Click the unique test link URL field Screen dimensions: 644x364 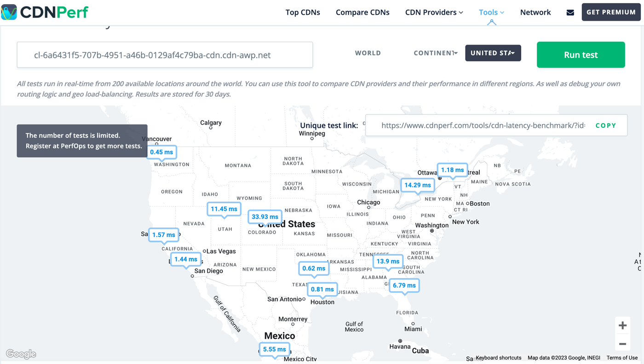point(483,125)
